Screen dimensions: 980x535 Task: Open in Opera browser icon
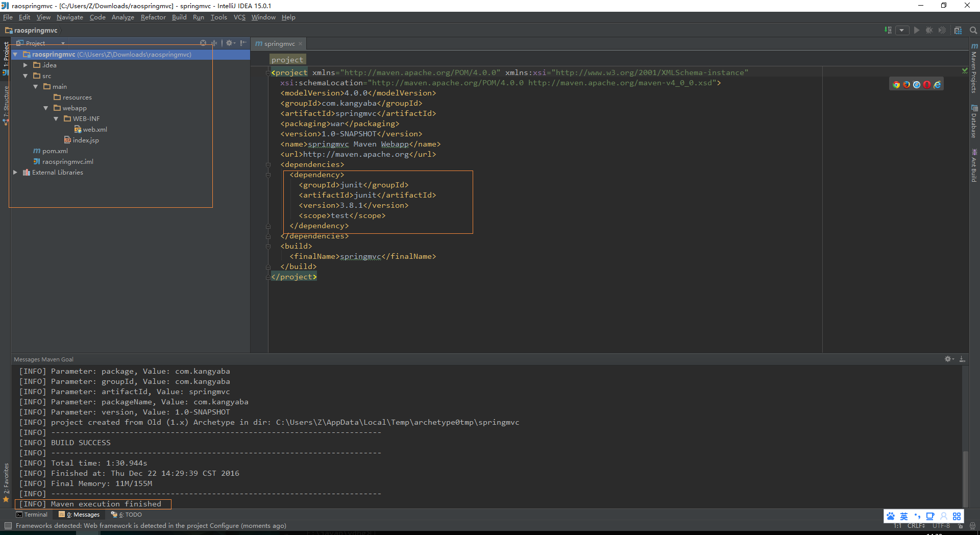(927, 85)
